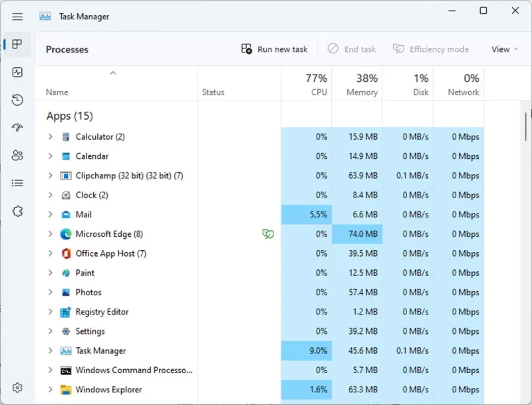Screen dimensions: 532x405
Task: Open the View dropdown menu
Action: (x=505, y=49)
